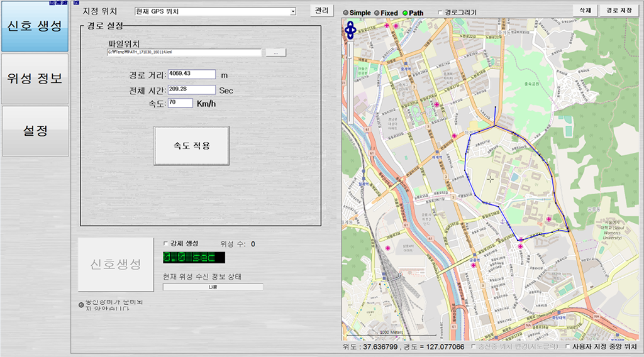Click the 위성 수: 0 text

(237, 244)
